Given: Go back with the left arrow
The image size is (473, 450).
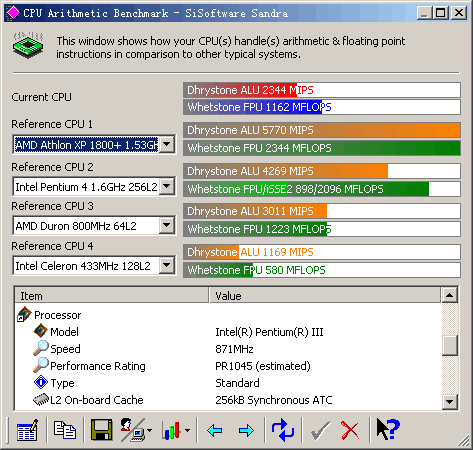Looking at the screenshot, I should tap(214, 431).
